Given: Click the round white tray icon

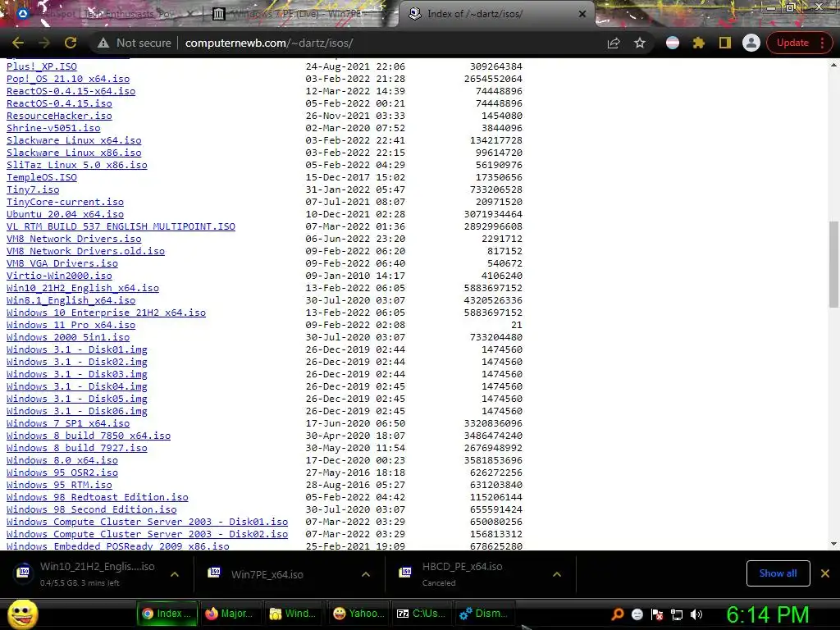Looking at the screenshot, I should (637, 614).
